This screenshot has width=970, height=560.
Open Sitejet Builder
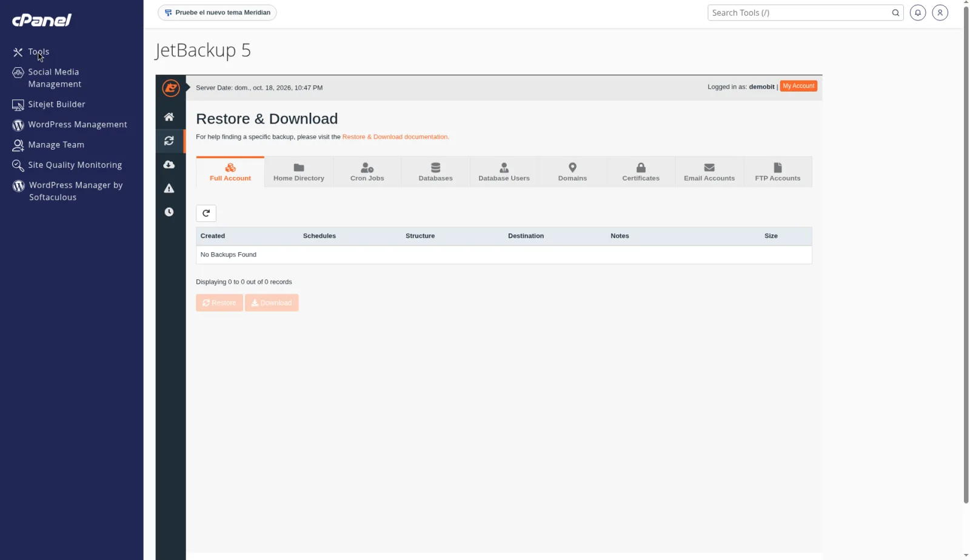pyautogui.click(x=49, y=104)
